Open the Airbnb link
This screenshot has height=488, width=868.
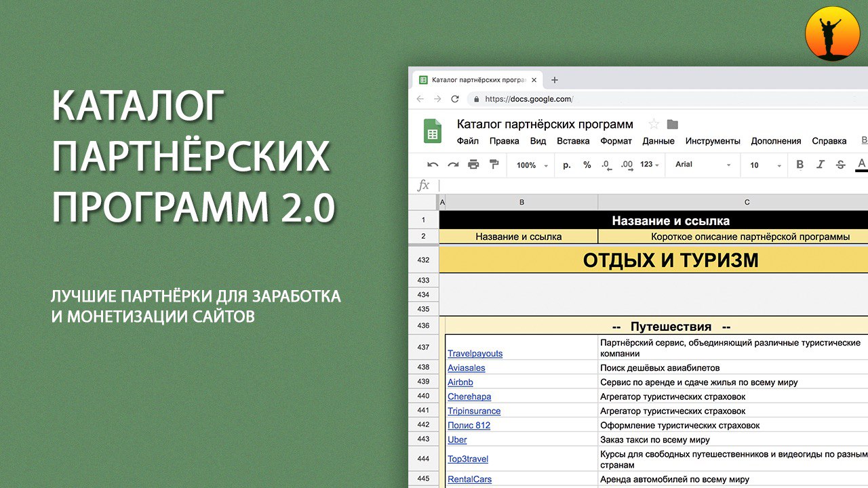point(460,382)
